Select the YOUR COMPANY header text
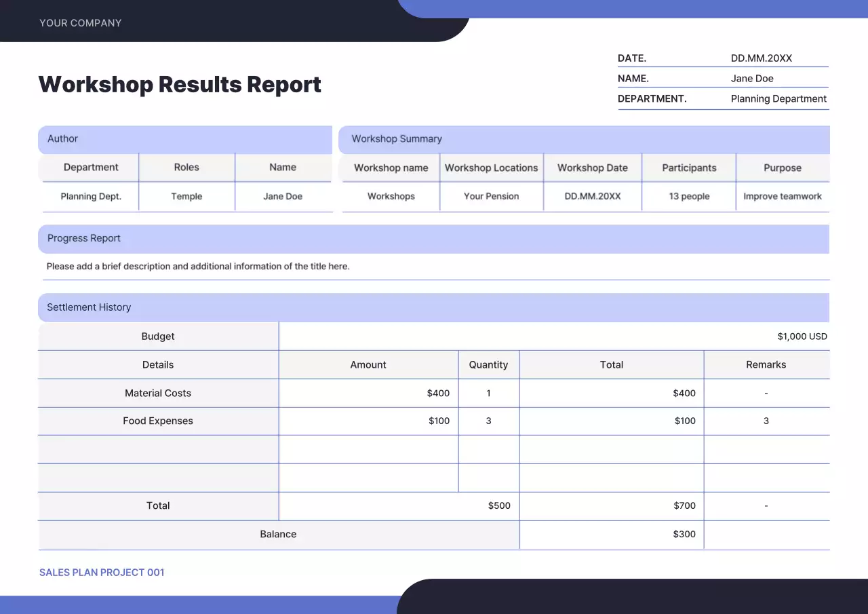Screen dimensions: 868x614 [81, 23]
